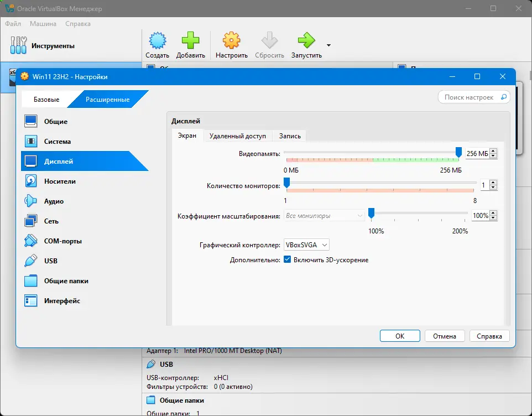Screen dimensions: 532x416
Task: Select the Общие settings category
Action: click(x=85, y=122)
